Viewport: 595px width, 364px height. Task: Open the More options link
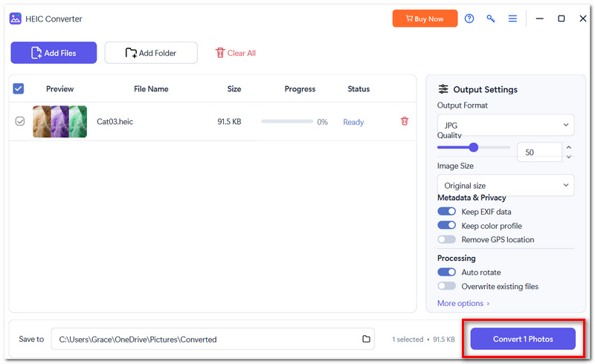tap(463, 303)
